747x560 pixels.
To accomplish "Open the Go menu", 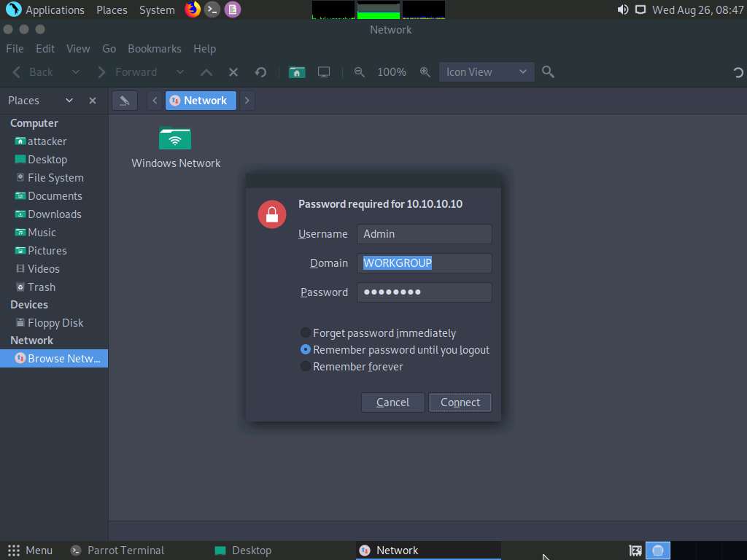I will click(x=109, y=49).
